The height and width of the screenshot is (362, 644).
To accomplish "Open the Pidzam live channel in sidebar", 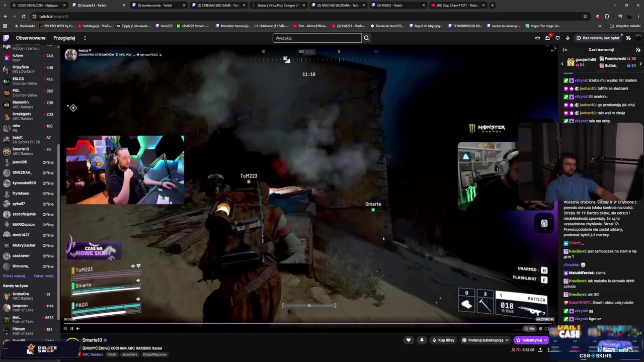I will coord(30,331).
